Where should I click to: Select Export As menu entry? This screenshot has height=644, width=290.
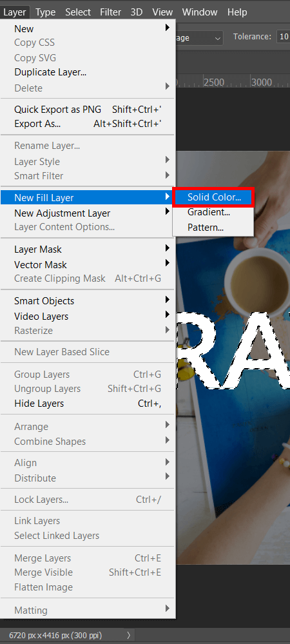(x=88, y=124)
